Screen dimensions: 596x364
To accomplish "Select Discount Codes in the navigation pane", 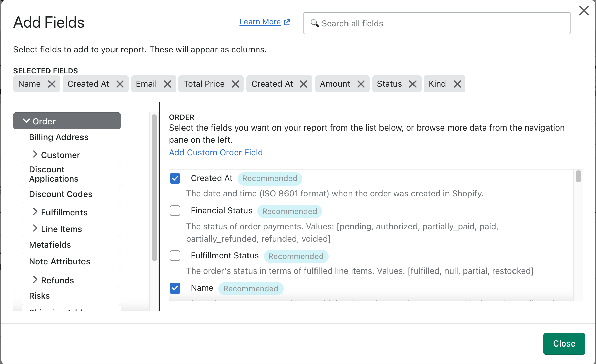I will coord(61,194).
